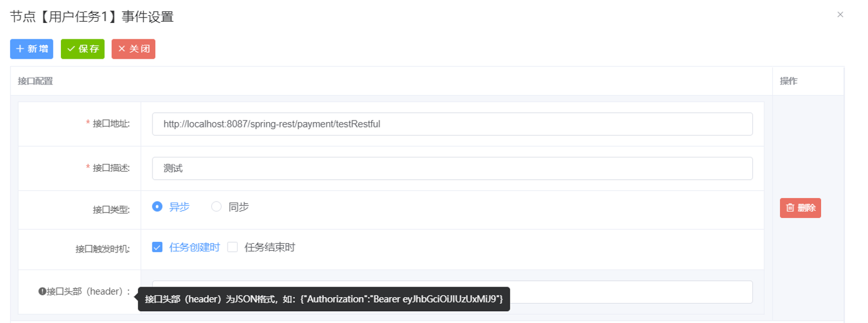Check the 任务结束时 checkbox
The height and width of the screenshot is (323, 868).
(232, 247)
